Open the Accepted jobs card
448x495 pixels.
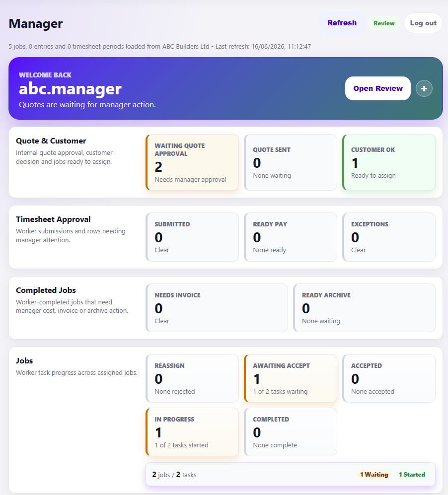389,378
